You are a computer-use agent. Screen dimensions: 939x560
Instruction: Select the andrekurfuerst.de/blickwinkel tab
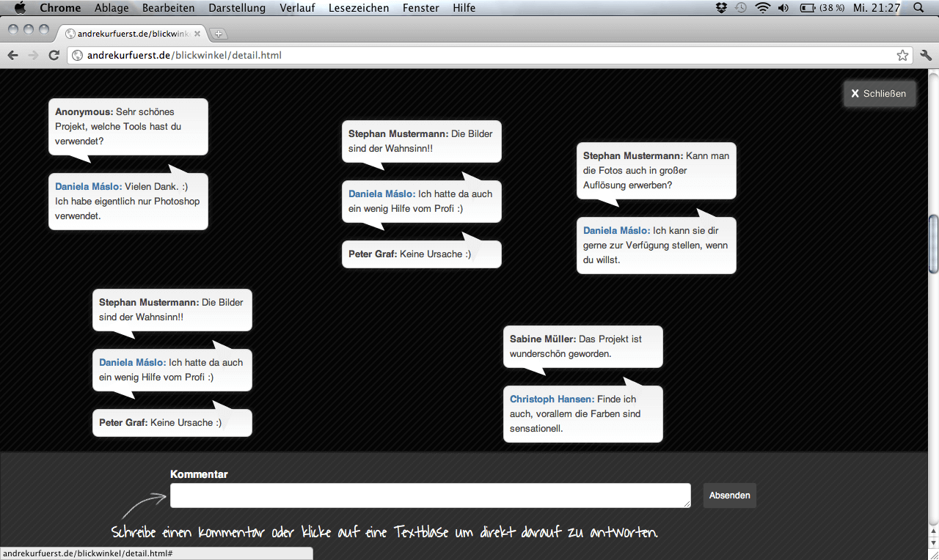132,34
